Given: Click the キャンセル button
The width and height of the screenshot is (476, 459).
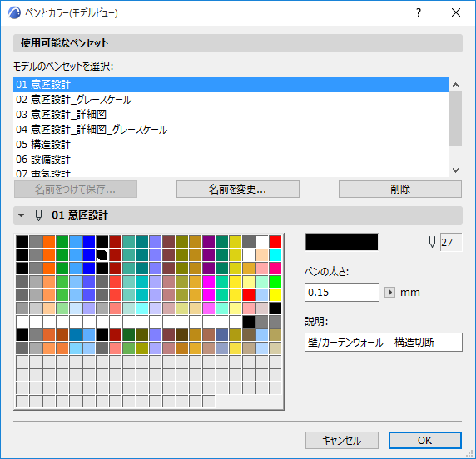Looking at the screenshot, I should coord(342,440).
